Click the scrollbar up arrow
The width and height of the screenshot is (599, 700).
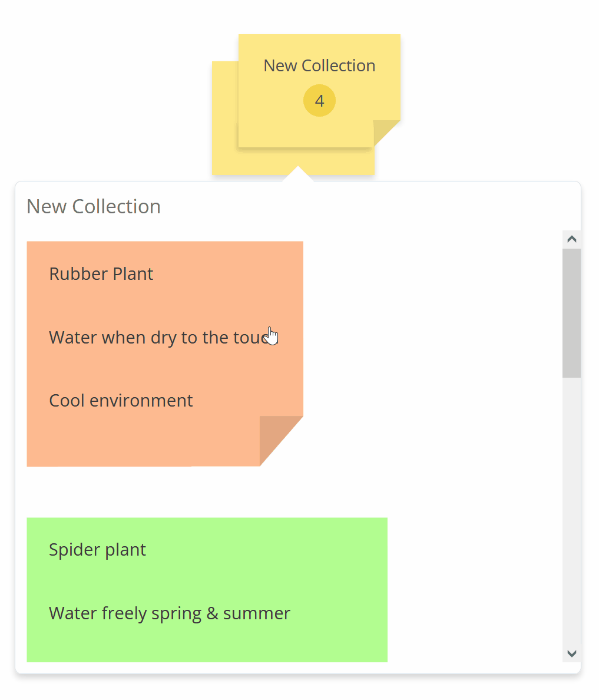tap(571, 239)
